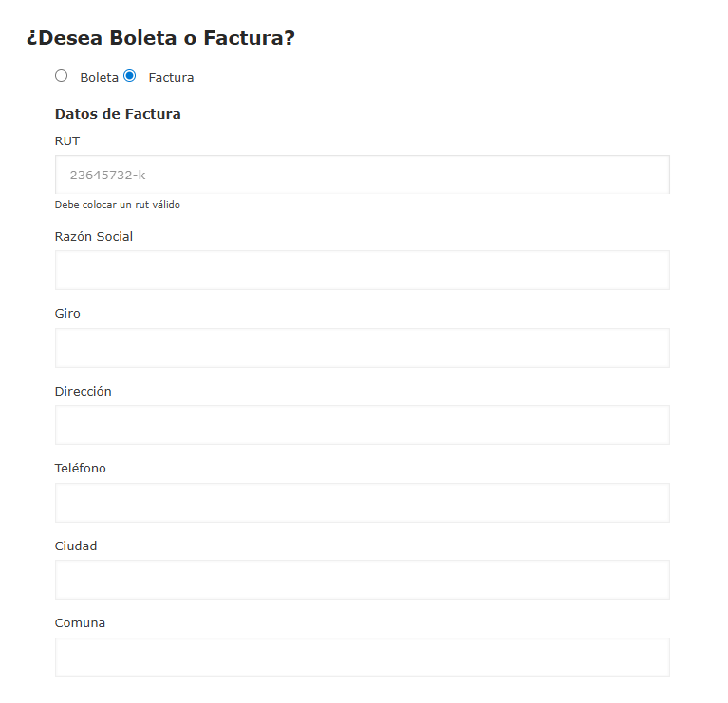
Task: Click into the Razón Social text box
Action: 362,270
